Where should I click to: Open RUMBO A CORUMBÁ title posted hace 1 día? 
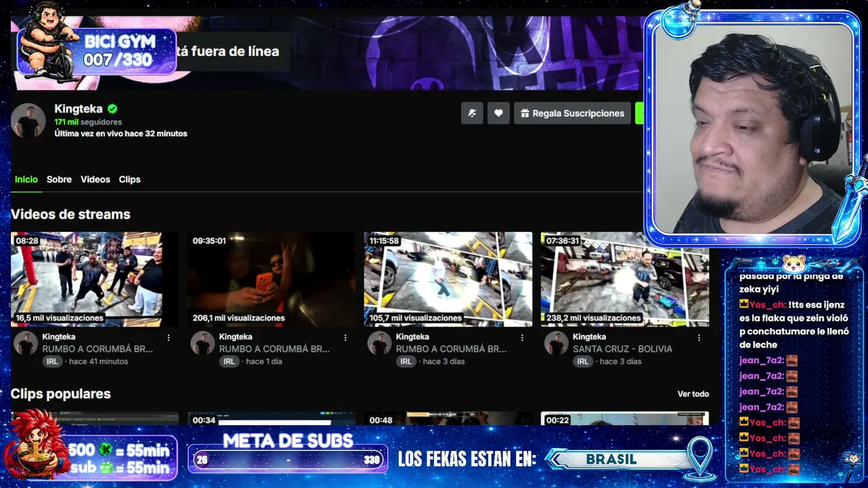pos(274,349)
